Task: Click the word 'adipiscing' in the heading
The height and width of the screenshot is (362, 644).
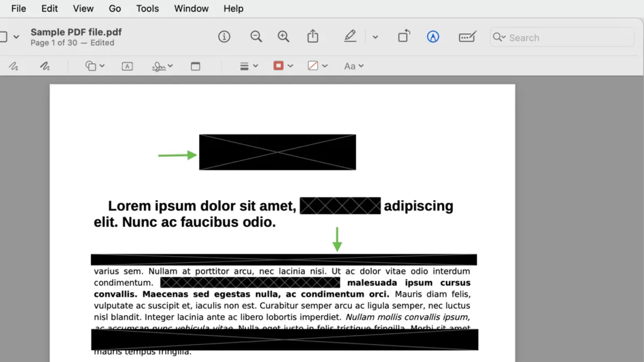Action: (419, 206)
